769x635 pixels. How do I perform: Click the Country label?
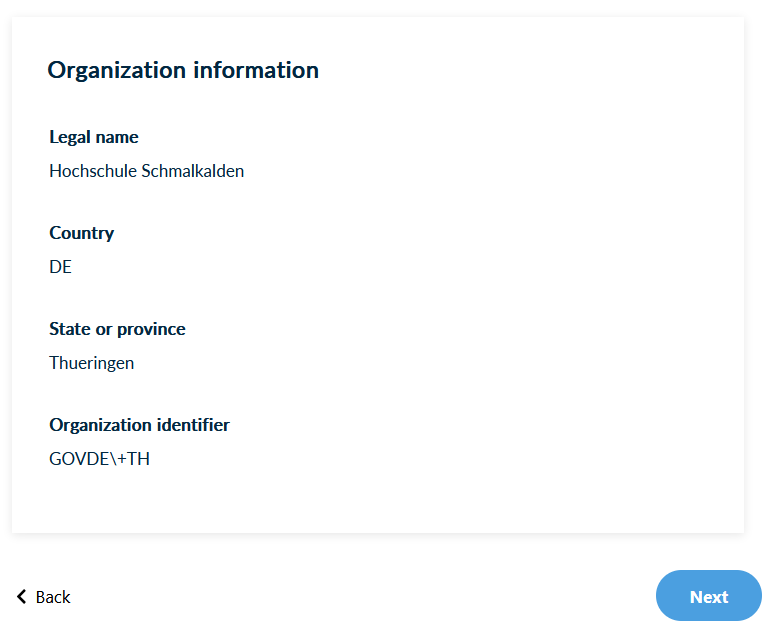pyautogui.click(x=82, y=233)
